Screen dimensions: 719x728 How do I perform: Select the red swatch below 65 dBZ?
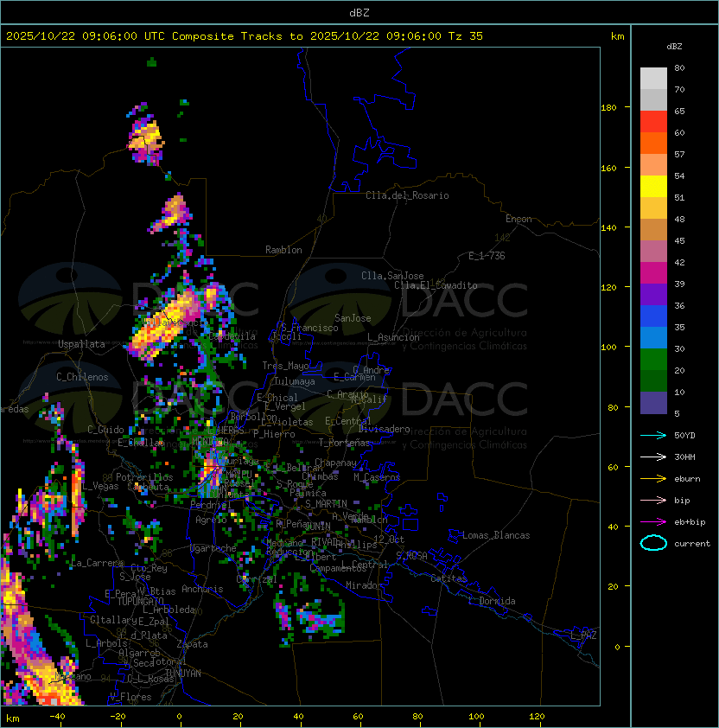click(653, 121)
